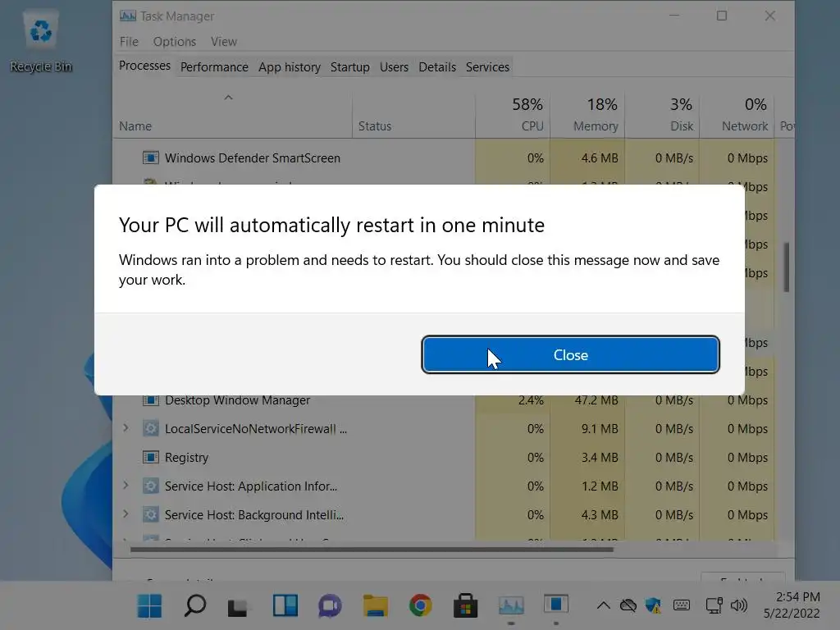This screenshot has width=840, height=630.
Task: Click the LocalServiceNoNetworkFirewall gear icon
Action: pyautogui.click(x=151, y=428)
